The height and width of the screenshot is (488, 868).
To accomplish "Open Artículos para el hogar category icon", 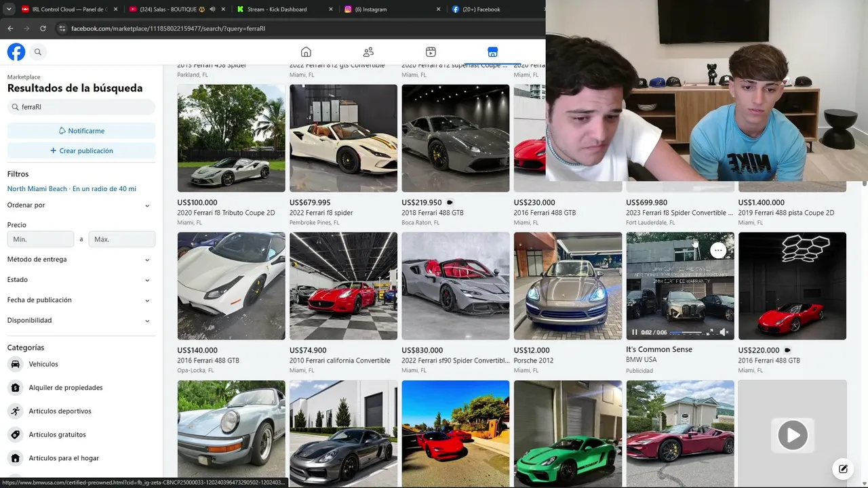I will [15, 458].
